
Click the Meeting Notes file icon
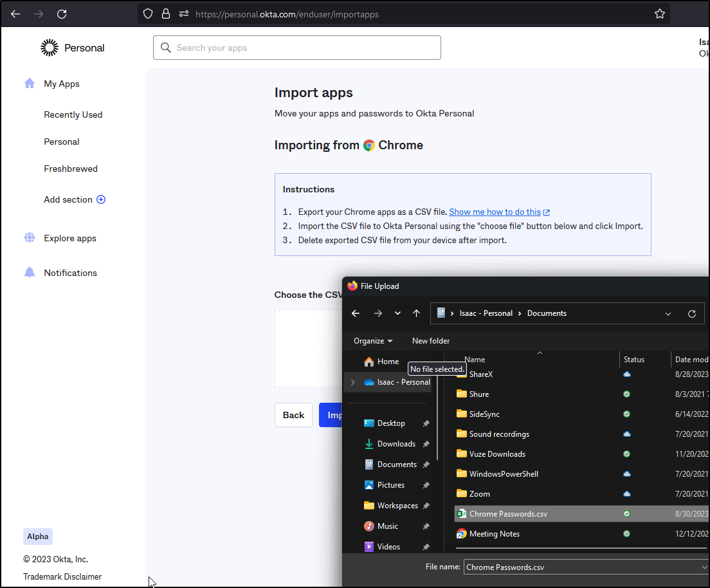coord(461,534)
